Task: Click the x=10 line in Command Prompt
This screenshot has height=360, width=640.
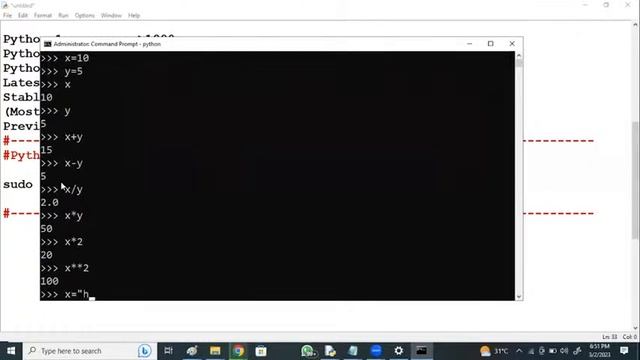Action: point(64,58)
